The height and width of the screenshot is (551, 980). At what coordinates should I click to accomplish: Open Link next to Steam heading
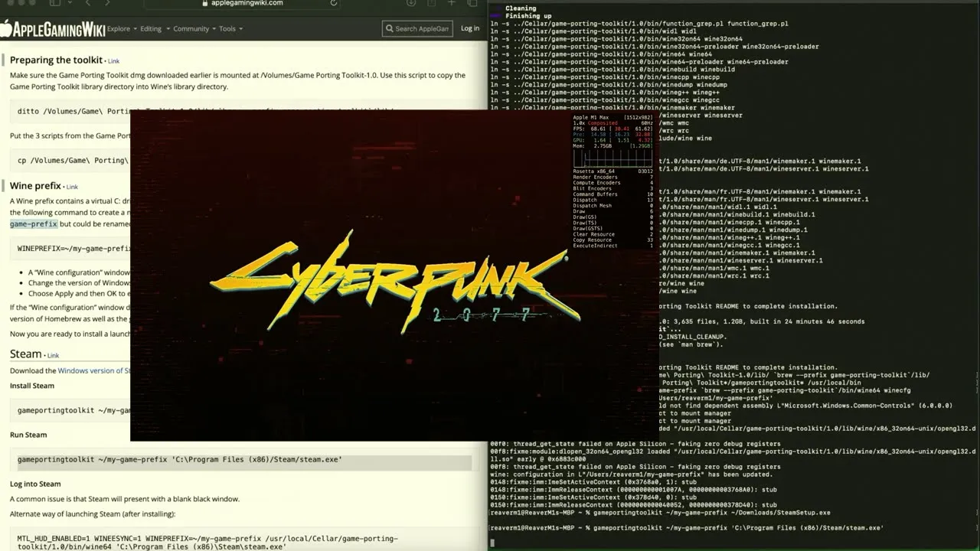tap(53, 356)
